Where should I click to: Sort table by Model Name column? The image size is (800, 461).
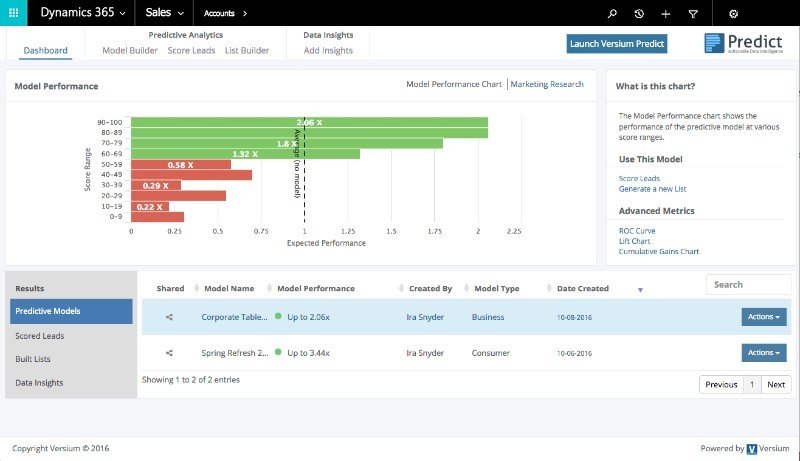pyautogui.click(x=229, y=288)
